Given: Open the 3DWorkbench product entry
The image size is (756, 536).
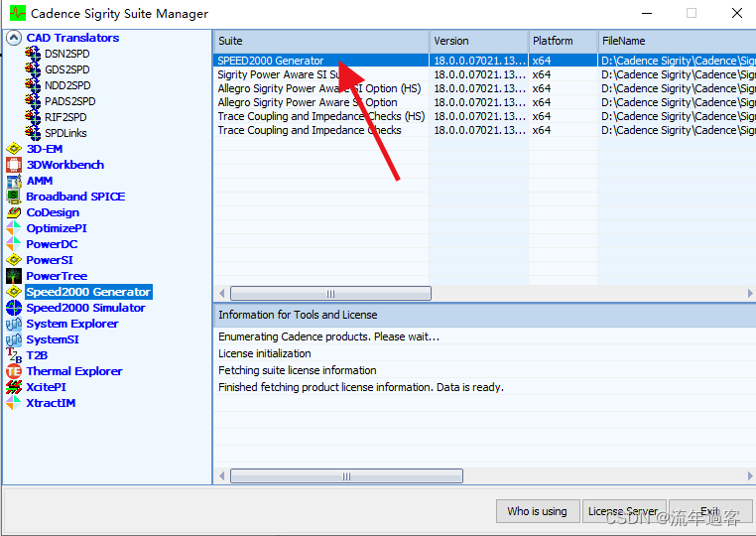Looking at the screenshot, I should point(65,165).
